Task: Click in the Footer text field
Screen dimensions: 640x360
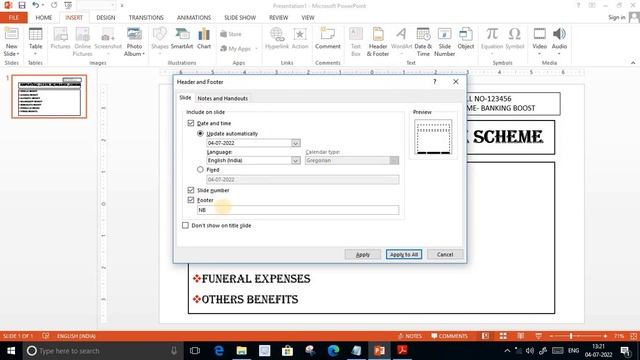Action: coord(298,210)
